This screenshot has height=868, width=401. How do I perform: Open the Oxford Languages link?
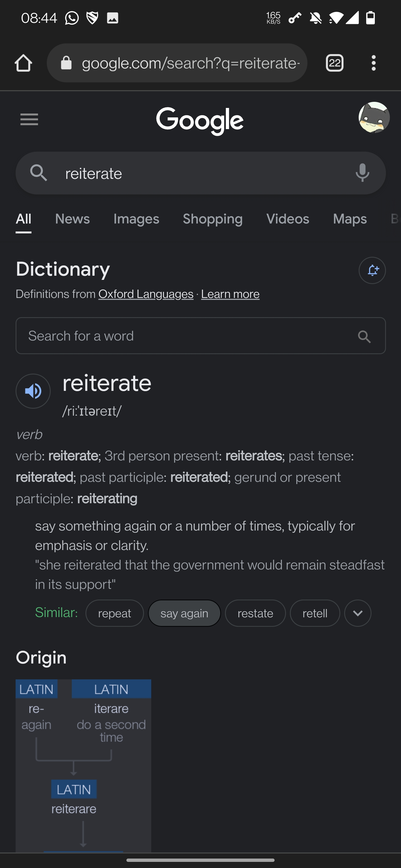146,294
